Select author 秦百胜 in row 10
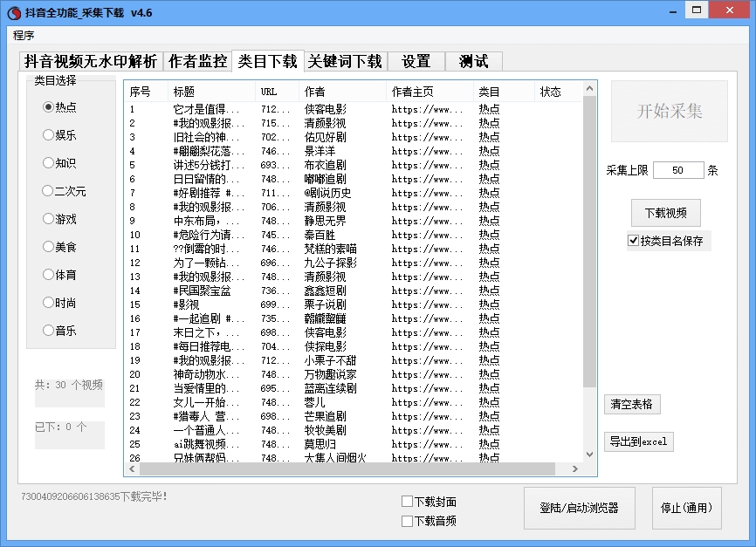Image resolution: width=756 pixels, height=547 pixels. (x=320, y=236)
